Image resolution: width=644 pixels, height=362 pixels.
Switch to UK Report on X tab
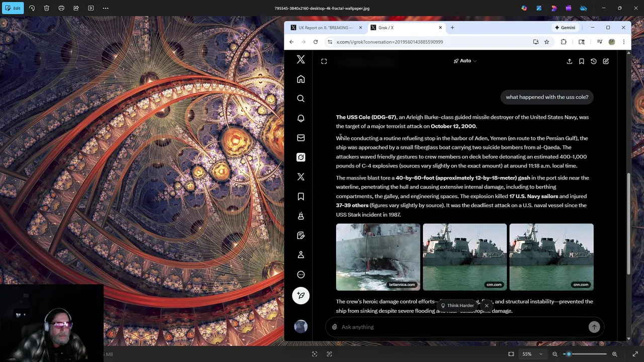327,28
